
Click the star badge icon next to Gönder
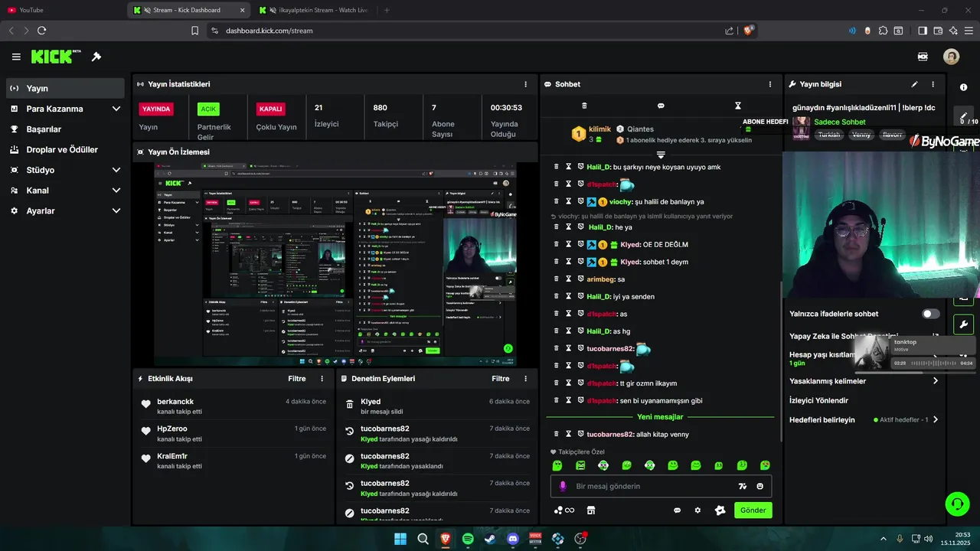pyautogui.click(x=720, y=510)
